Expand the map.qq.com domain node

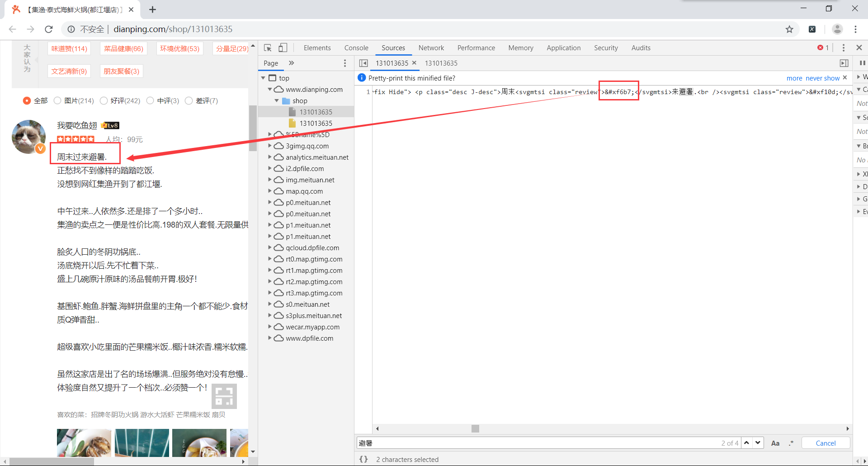(x=270, y=191)
